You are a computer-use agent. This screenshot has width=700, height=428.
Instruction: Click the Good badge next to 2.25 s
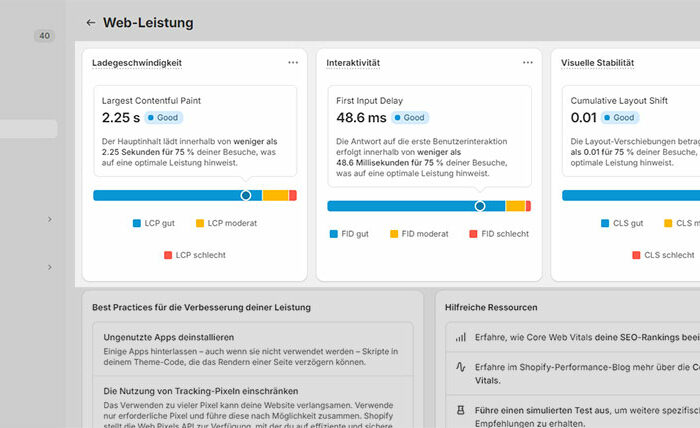coord(163,117)
